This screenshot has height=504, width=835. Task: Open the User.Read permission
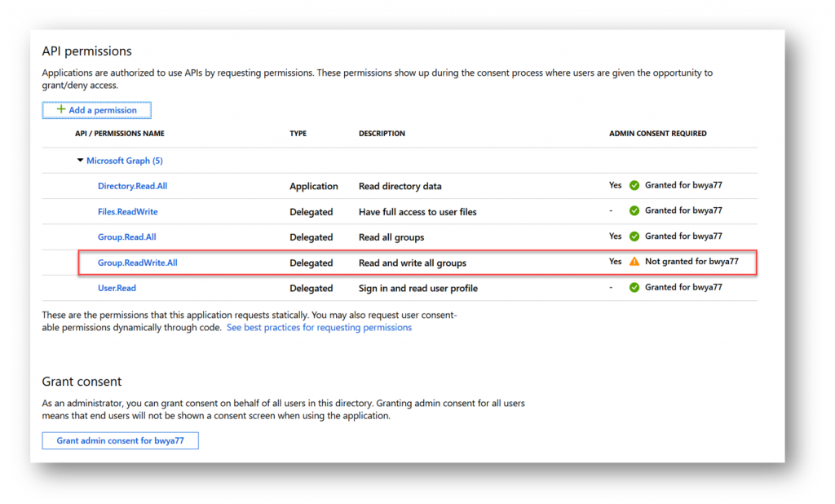click(x=117, y=288)
